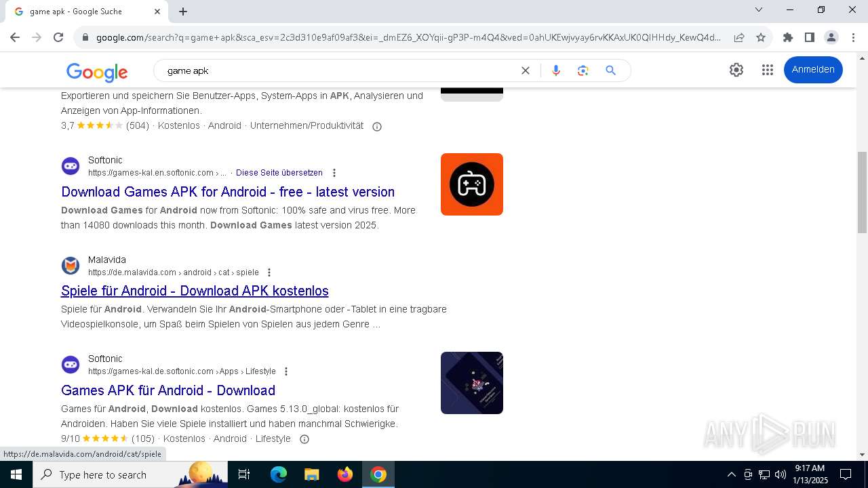Open a new browser tab
The image size is (868, 488).
point(183,12)
